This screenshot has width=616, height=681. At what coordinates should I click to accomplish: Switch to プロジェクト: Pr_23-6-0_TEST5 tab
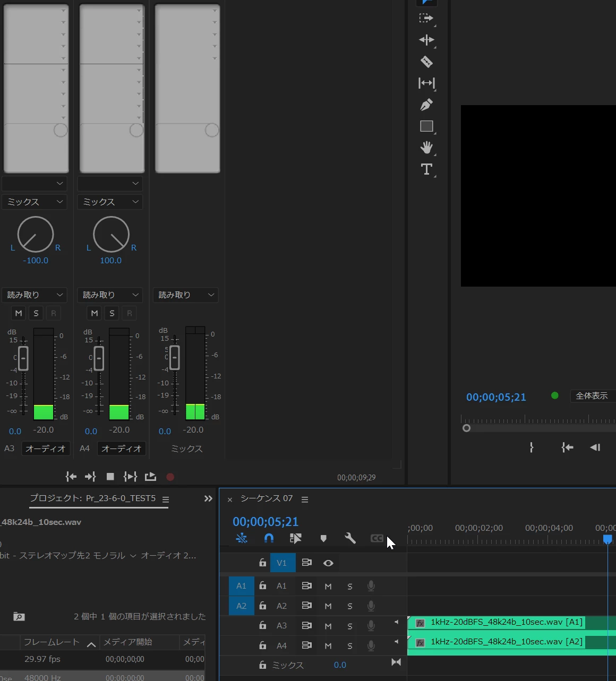(x=93, y=498)
